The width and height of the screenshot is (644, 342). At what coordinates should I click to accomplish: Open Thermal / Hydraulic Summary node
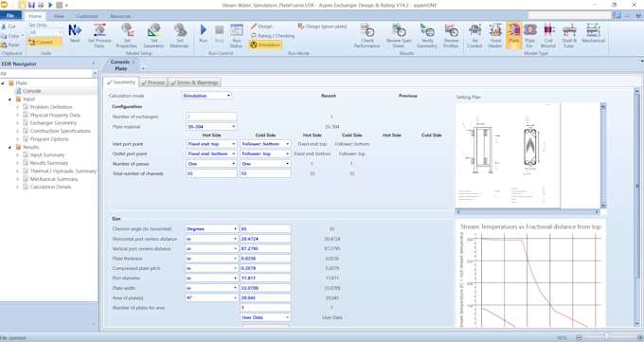[63, 171]
